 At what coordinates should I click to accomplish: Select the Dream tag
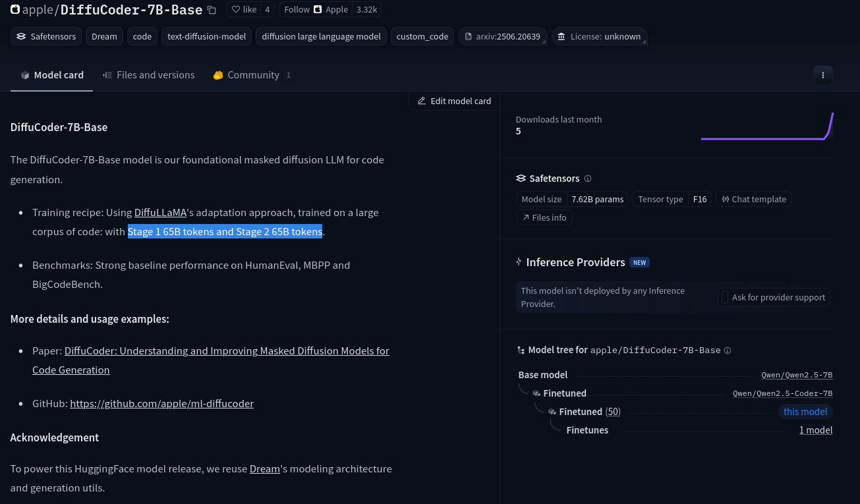tap(104, 37)
